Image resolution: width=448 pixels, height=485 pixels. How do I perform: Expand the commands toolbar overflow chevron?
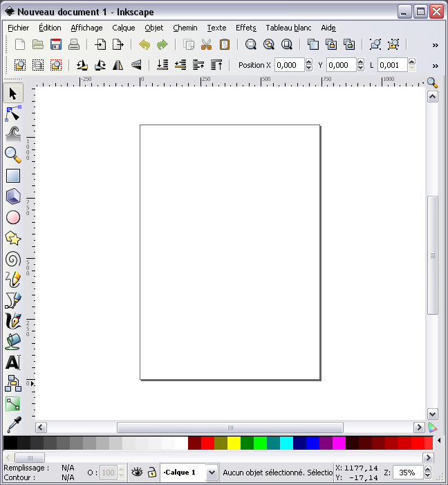[436, 45]
